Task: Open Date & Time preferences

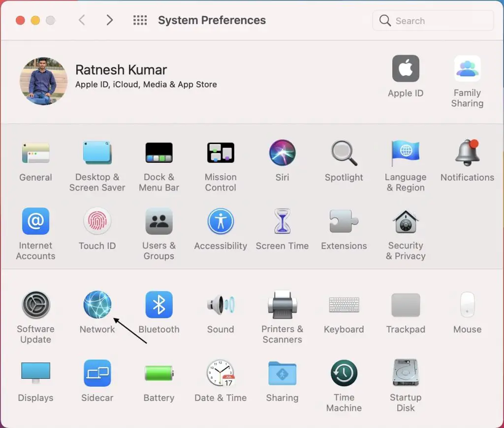Action: click(220, 373)
